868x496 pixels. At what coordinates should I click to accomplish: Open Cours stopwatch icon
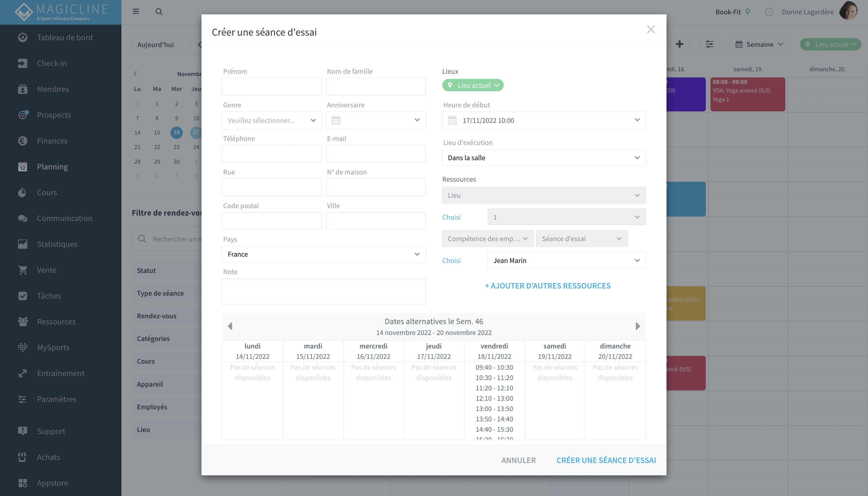(x=22, y=193)
